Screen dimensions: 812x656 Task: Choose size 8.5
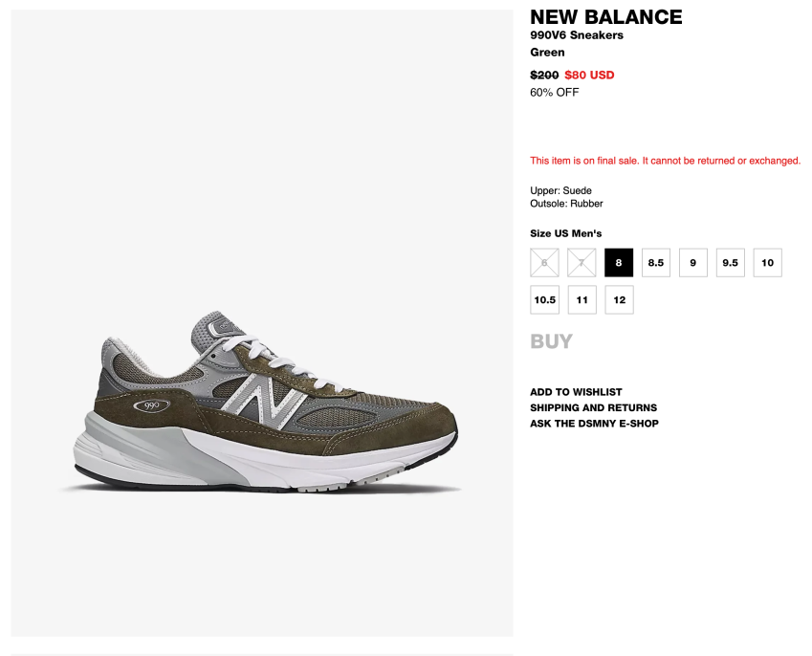point(656,263)
